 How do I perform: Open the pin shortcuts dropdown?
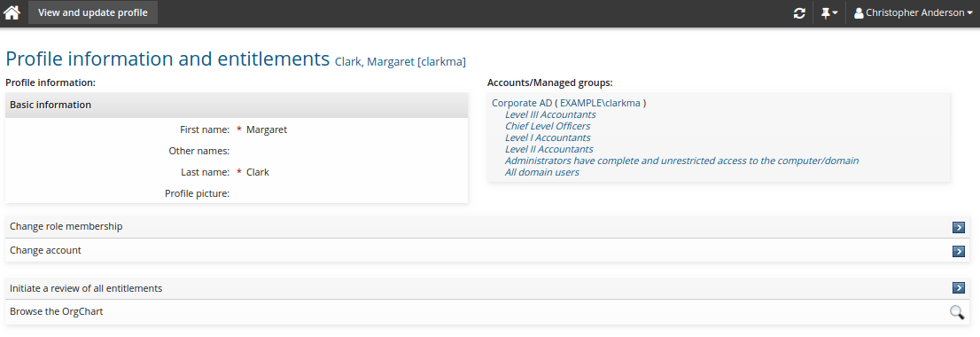829,12
